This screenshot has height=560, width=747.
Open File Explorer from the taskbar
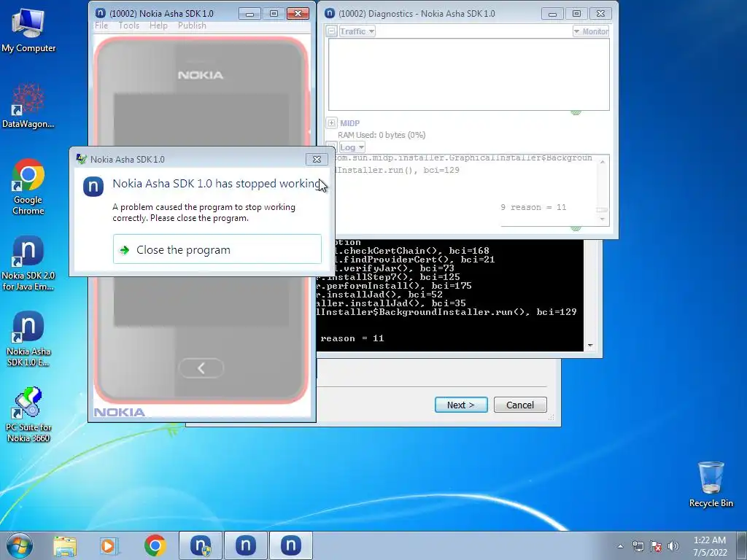point(65,545)
